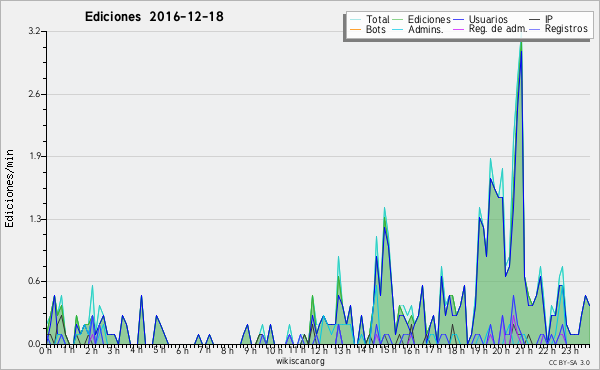Click the 'CC BY-SA 3.0' license text
The width and height of the screenshot is (600, 370).
tap(569, 363)
